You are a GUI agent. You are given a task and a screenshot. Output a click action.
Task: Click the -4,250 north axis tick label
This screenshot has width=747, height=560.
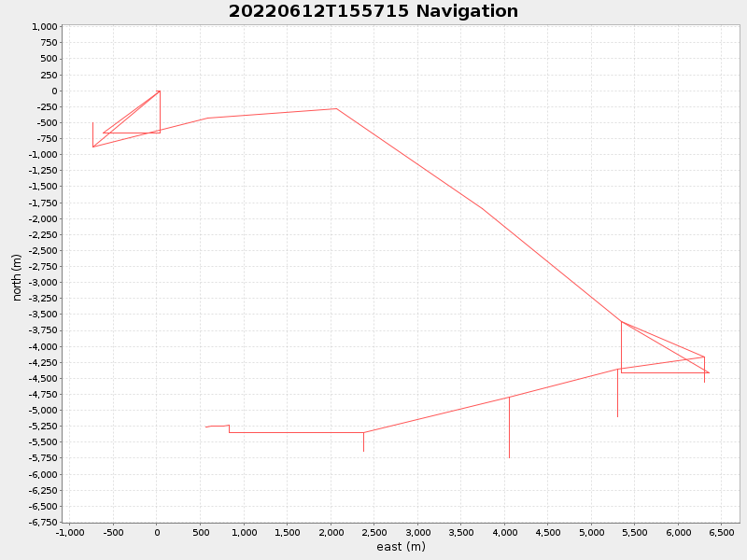coord(43,363)
